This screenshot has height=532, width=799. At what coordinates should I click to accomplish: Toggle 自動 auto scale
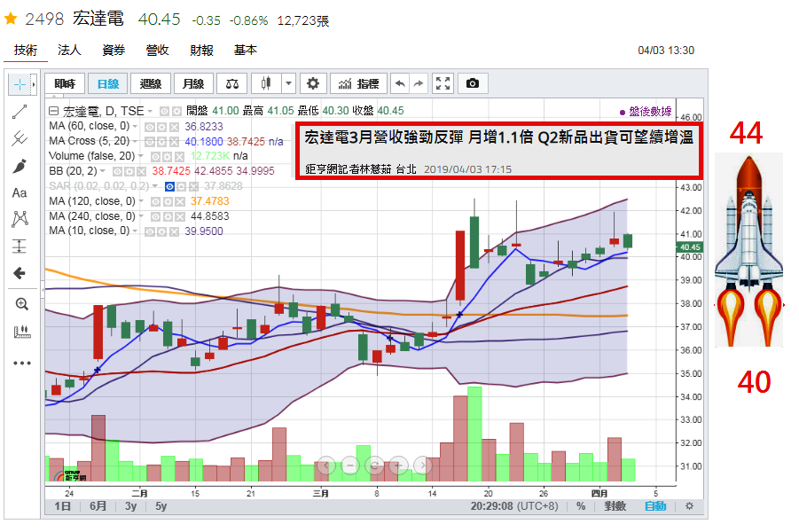[655, 506]
